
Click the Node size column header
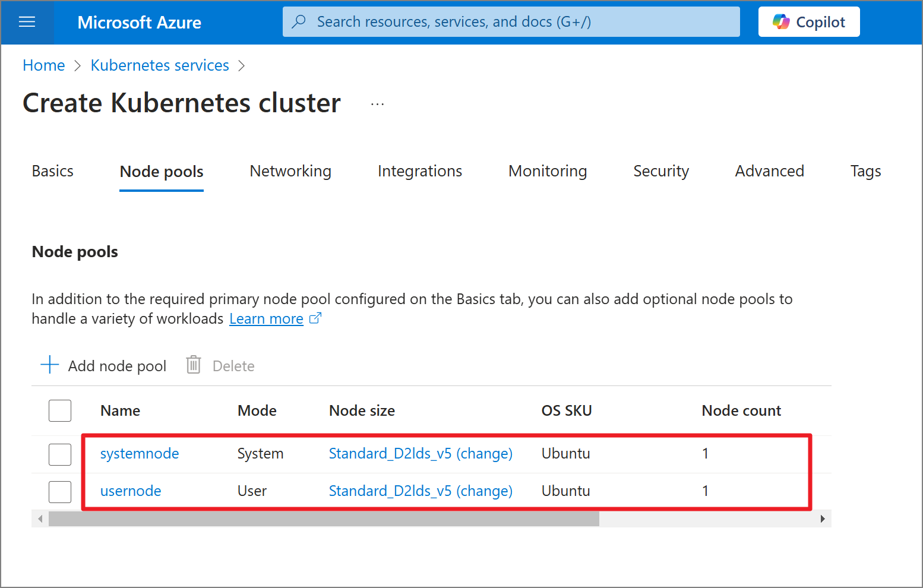(362, 410)
